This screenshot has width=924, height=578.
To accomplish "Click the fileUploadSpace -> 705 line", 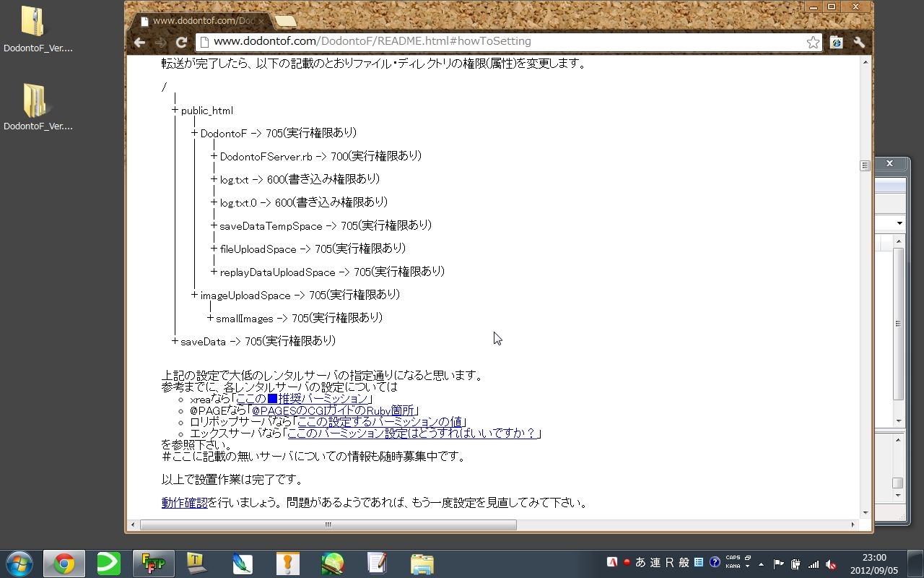I will (313, 249).
